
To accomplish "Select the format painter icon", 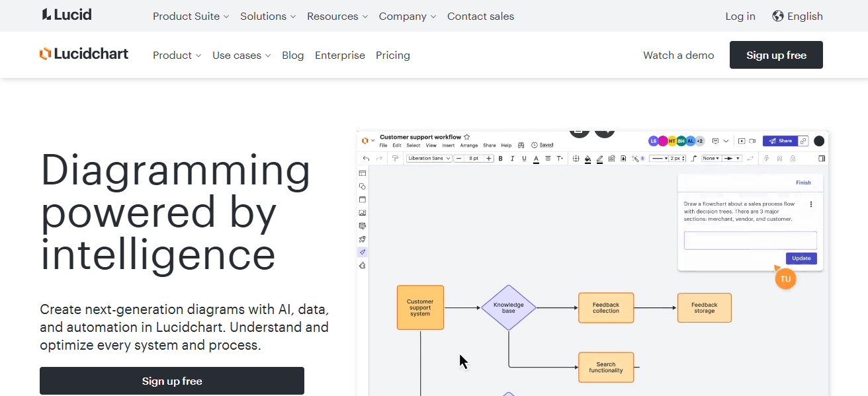I will 395,159.
